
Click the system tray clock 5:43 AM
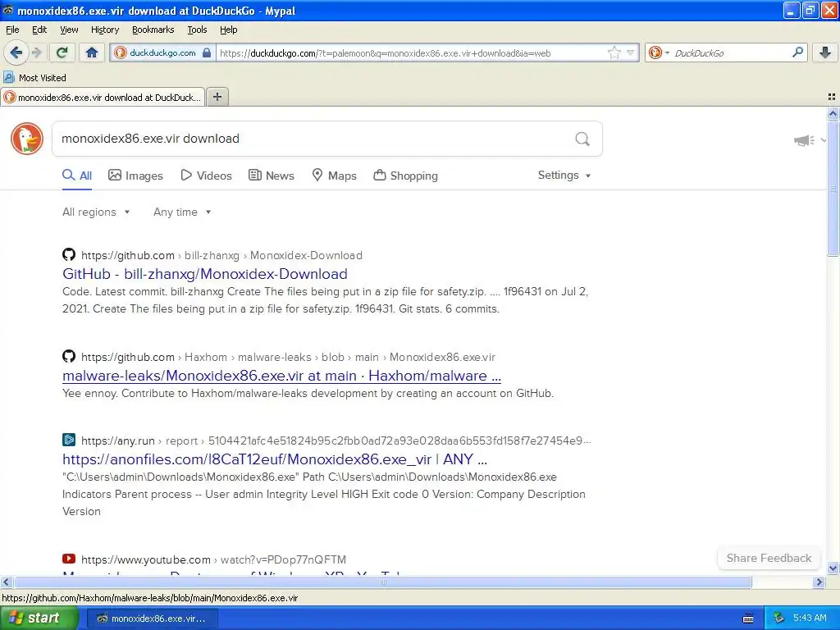point(809,619)
